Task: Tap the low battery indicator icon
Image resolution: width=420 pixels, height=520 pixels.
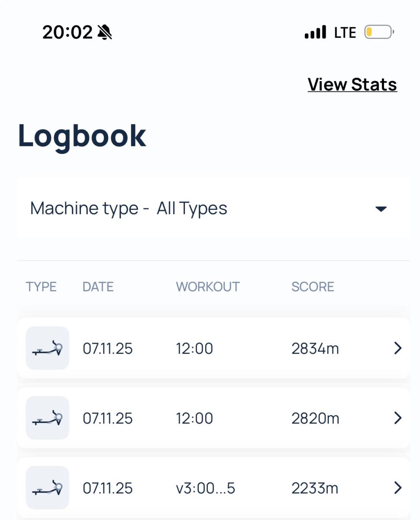Action: coord(379,32)
